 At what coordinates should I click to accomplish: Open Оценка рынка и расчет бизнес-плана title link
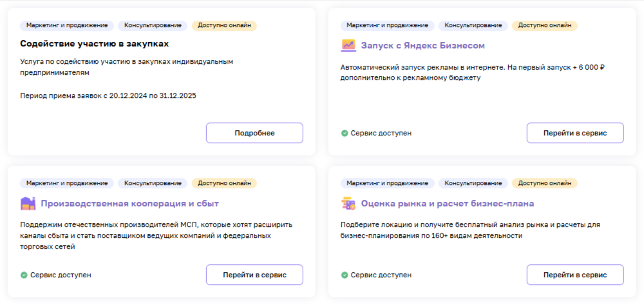pos(448,204)
